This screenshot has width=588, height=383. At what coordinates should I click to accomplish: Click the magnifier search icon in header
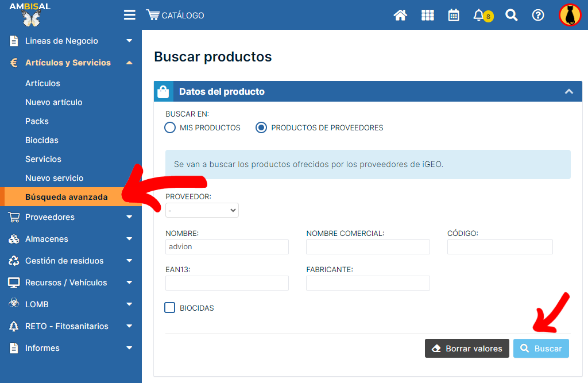[511, 16]
